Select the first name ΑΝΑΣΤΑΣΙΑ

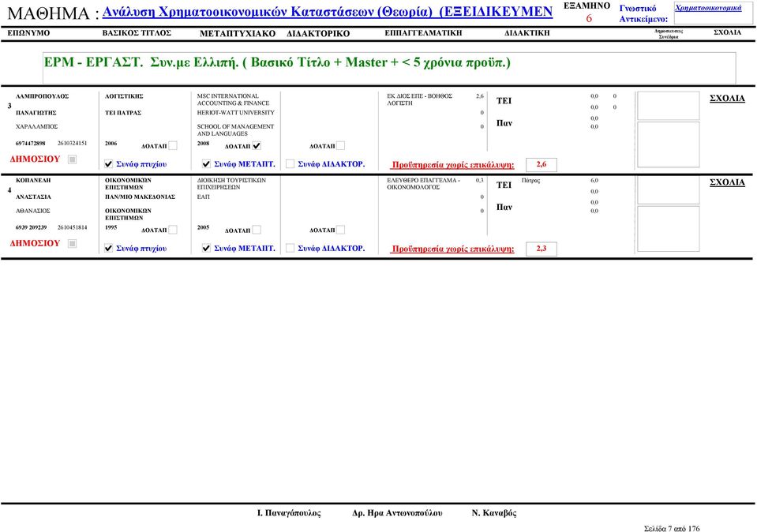(x=33, y=197)
